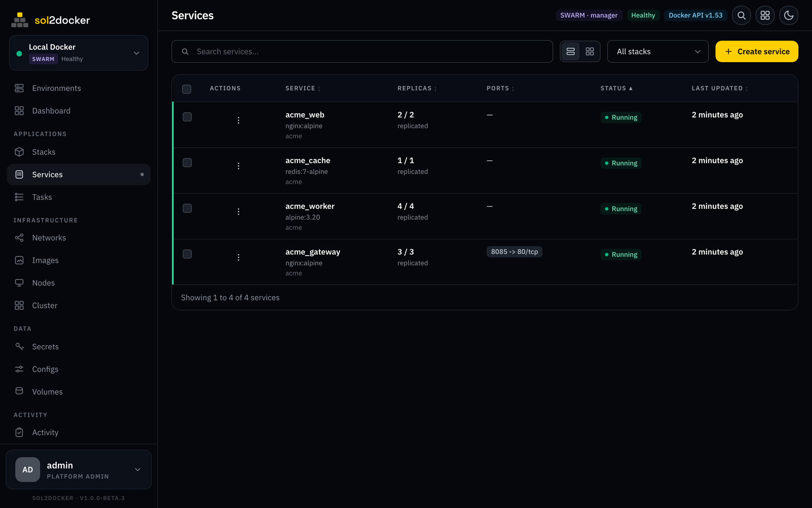The image size is (812, 508).
Task: Sort table by Ports column
Action: click(x=500, y=88)
